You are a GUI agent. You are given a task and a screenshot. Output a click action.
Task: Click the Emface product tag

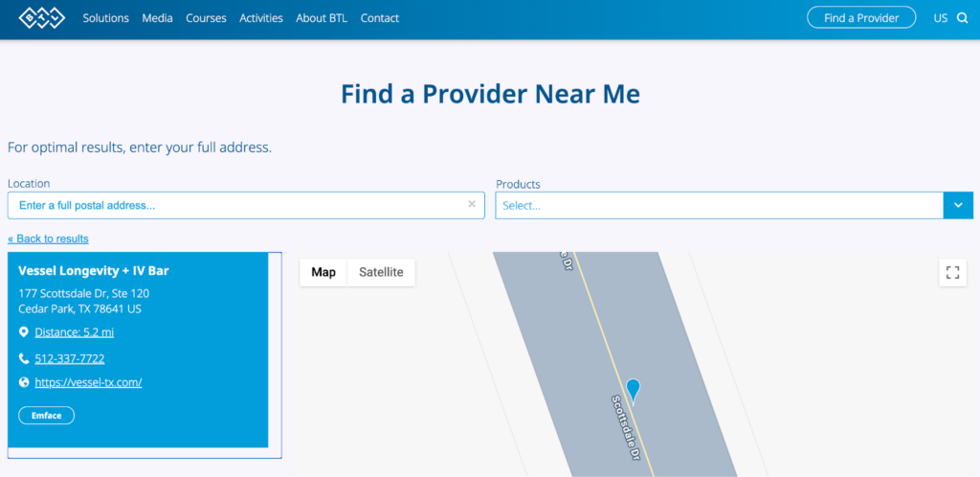[46, 416]
